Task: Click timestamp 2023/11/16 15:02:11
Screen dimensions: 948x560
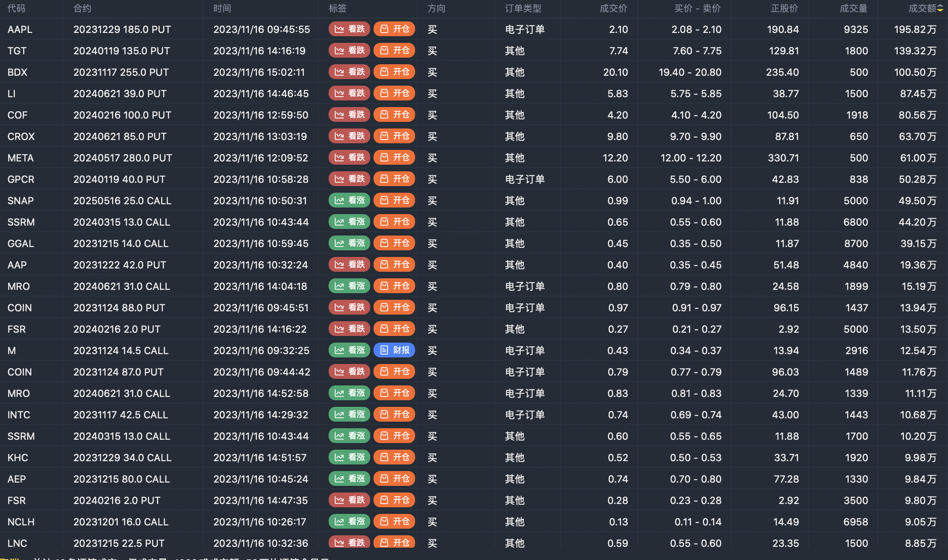Action: coord(259,72)
